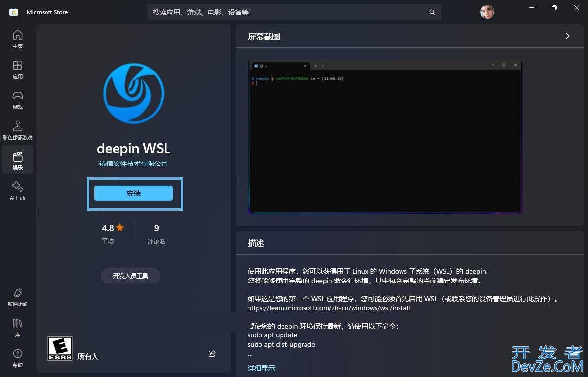Open the 彩色像素游戏 arcade sidebar section
The height and width of the screenshot is (377, 588).
point(18,130)
